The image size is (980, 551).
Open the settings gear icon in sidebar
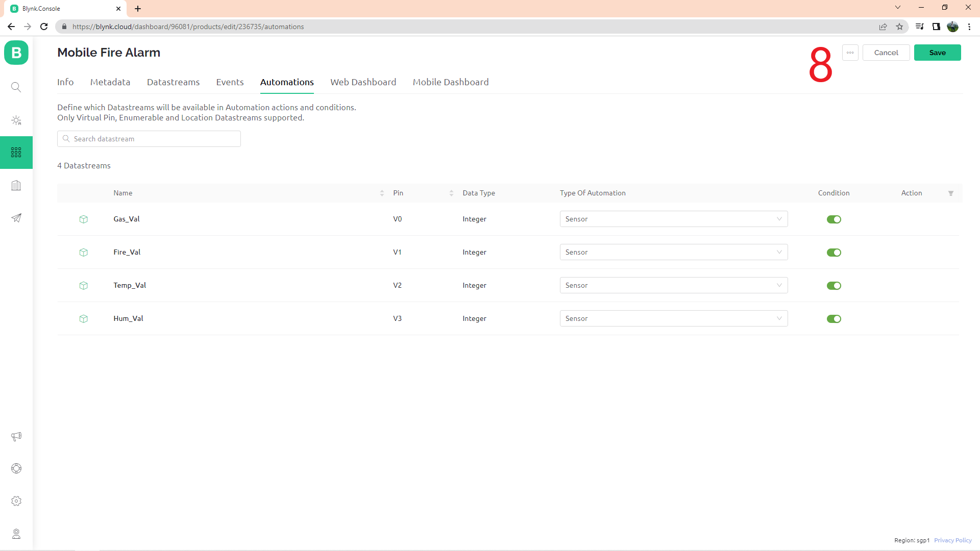[16, 501]
